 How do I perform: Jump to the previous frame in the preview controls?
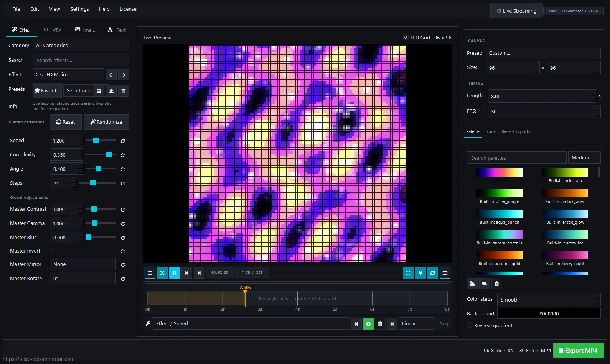click(187, 273)
